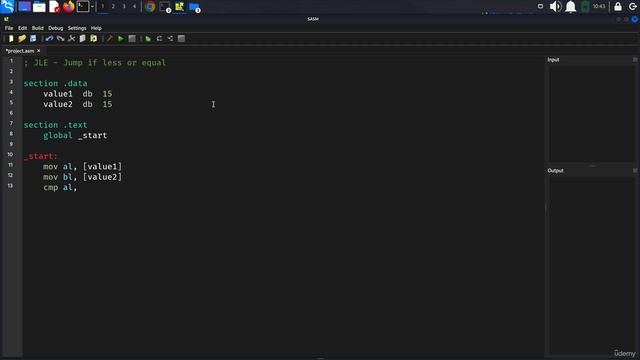Click 'mov al, [value1]' line

pyautogui.click(x=82, y=167)
